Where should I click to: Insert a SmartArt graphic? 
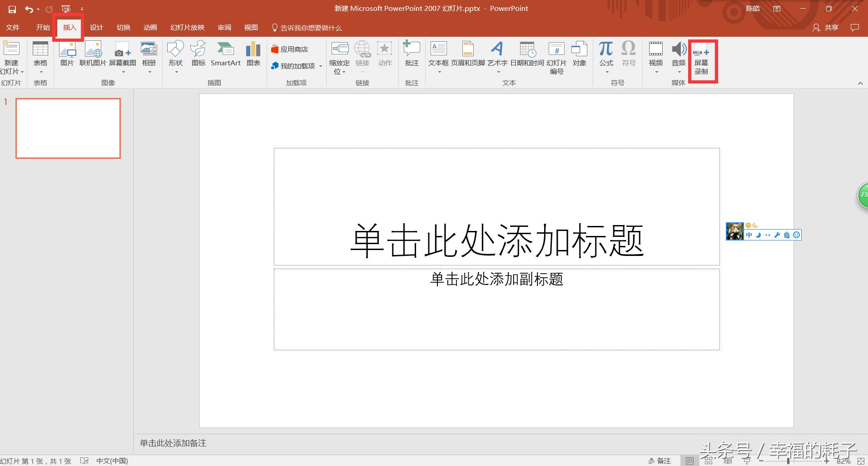click(225, 54)
